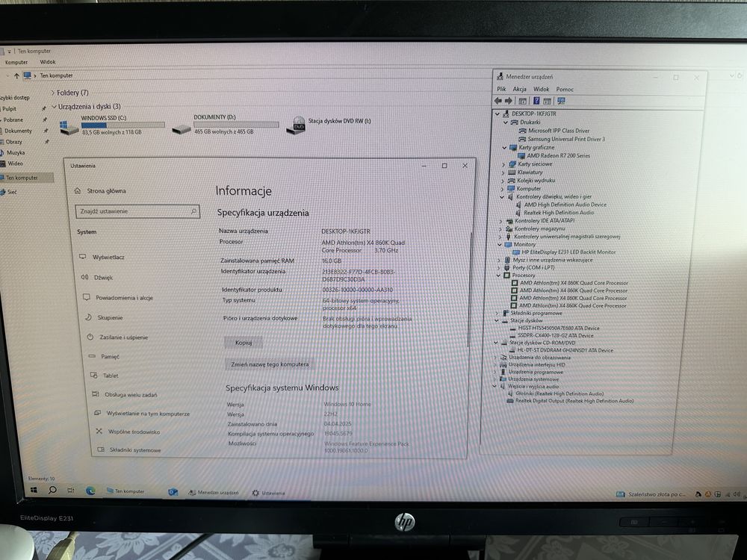Click the Settings window vertical scrollbar
The image size is (747, 560).
pyautogui.click(x=470, y=290)
